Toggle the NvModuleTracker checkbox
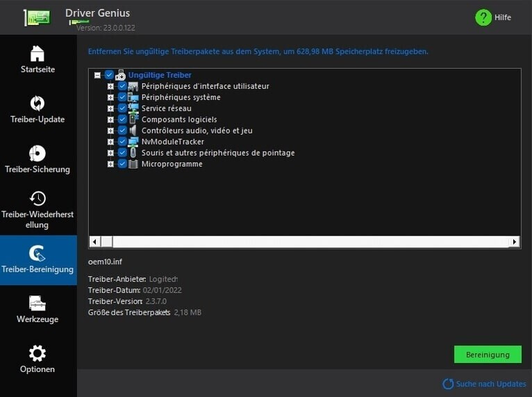This screenshot has height=397, width=532. point(122,142)
